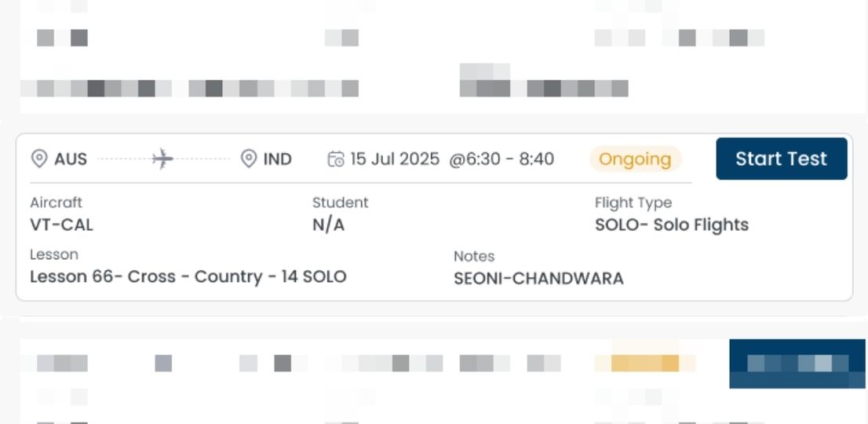Open Lesson 66- Cross - Country - 14 SOLO
This screenshot has height=424, width=868.
tap(188, 276)
